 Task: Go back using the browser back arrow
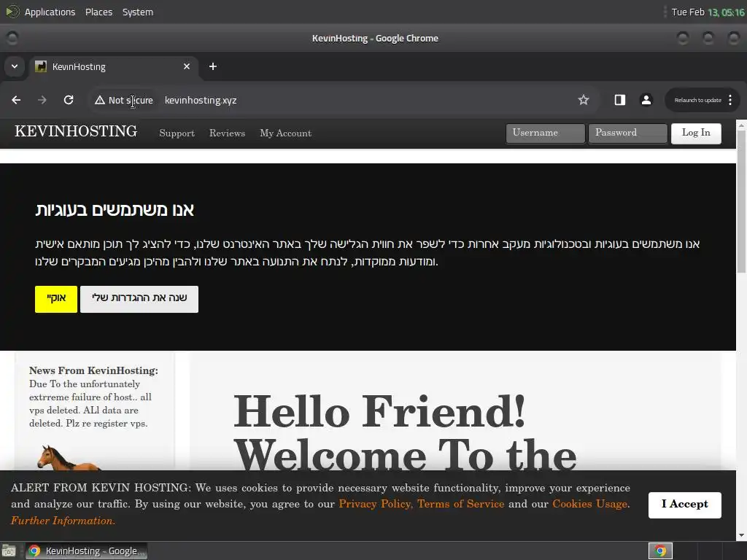16,100
